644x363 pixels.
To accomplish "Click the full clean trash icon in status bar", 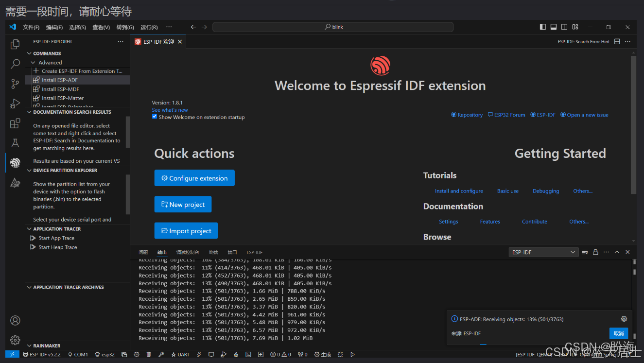I will pyautogui.click(x=149, y=354).
